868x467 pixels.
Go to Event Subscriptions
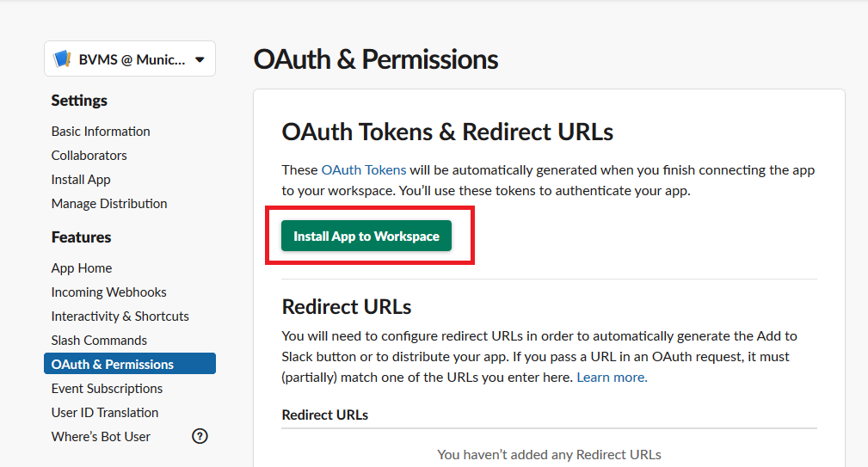click(x=107, y=389)
